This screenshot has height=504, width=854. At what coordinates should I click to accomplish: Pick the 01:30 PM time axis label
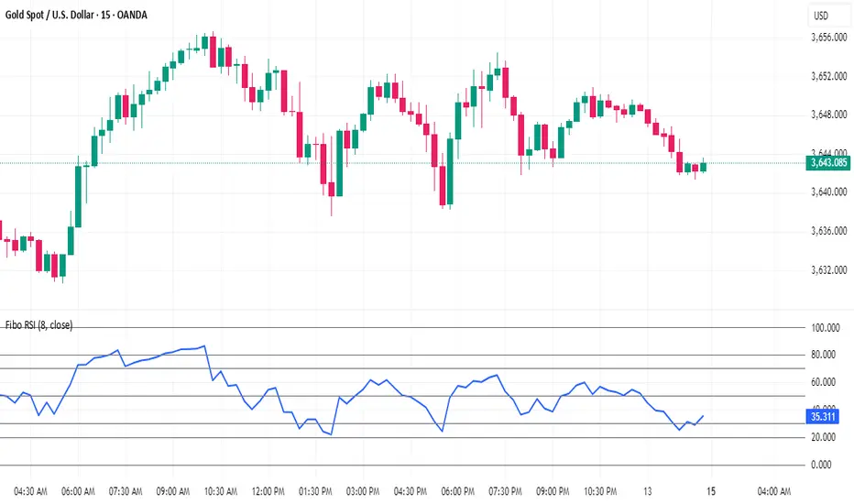pos(317,490)
